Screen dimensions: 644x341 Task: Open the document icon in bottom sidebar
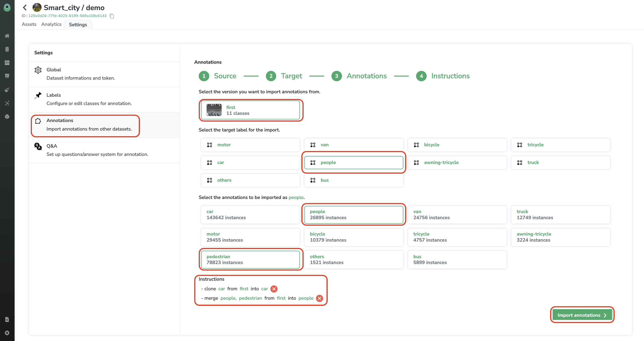click(7, 319)
